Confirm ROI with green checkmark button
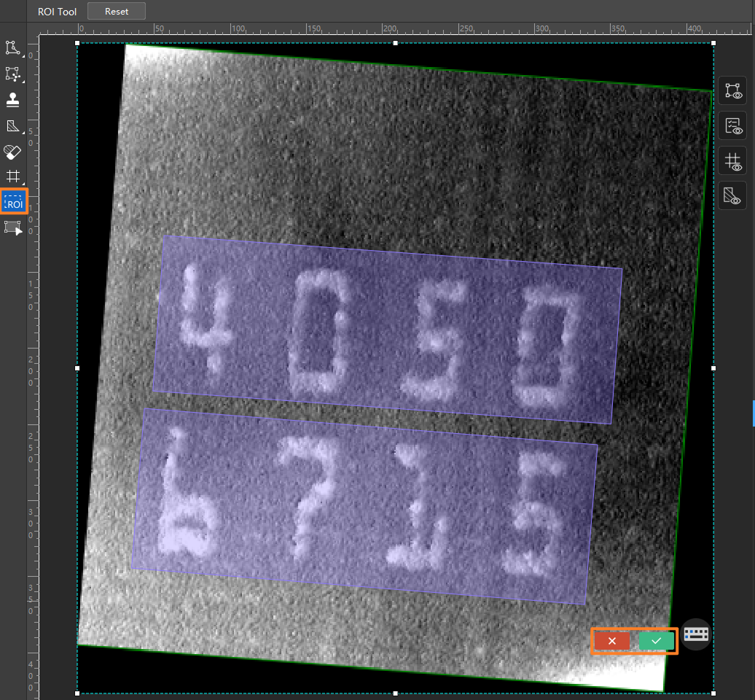Viewport: 755px width, 700px height. pyautogui.click(x=656, y=641)
